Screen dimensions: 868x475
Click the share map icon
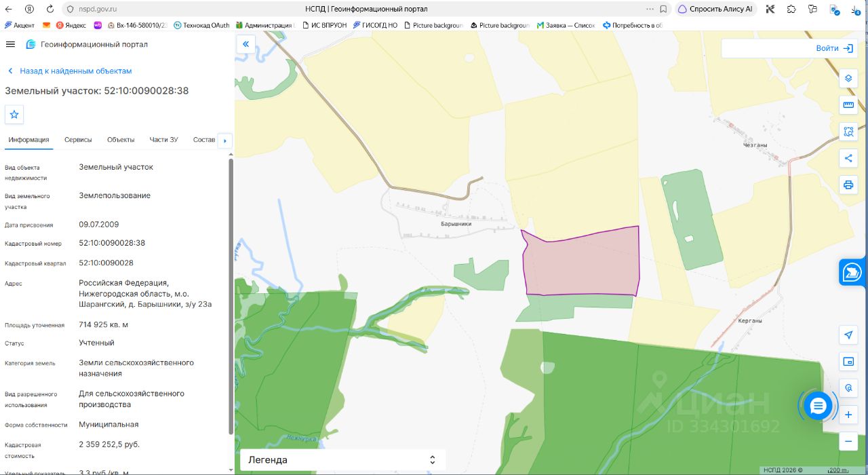pos(848,158)
